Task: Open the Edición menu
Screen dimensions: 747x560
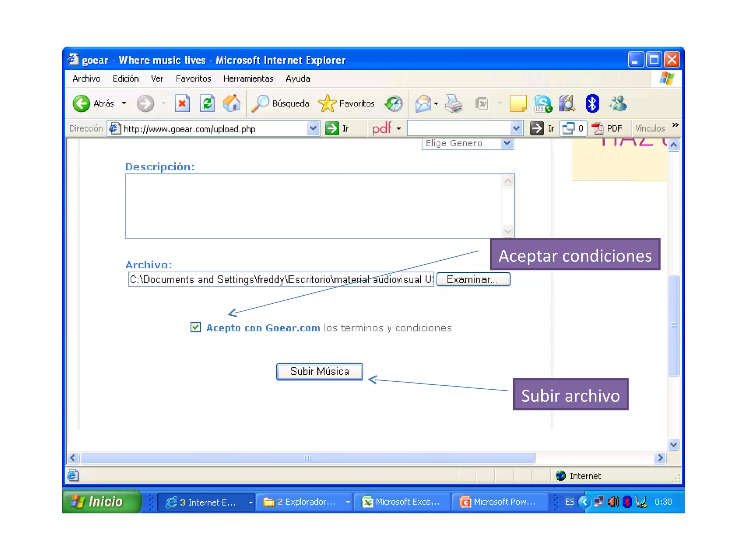Action: 126,79
